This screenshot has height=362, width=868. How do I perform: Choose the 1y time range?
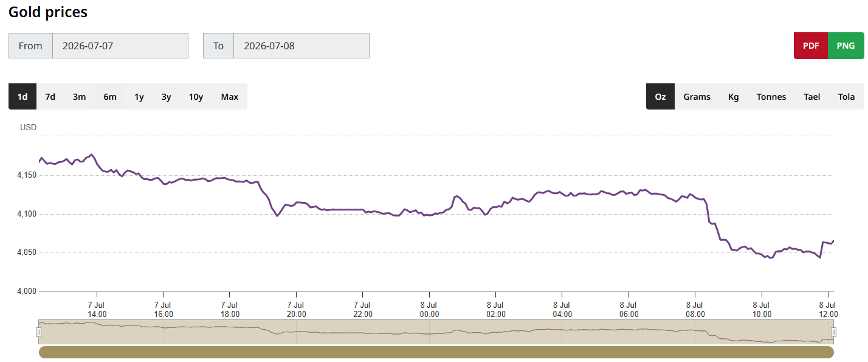pyautogui.click(x=139, y=97)
